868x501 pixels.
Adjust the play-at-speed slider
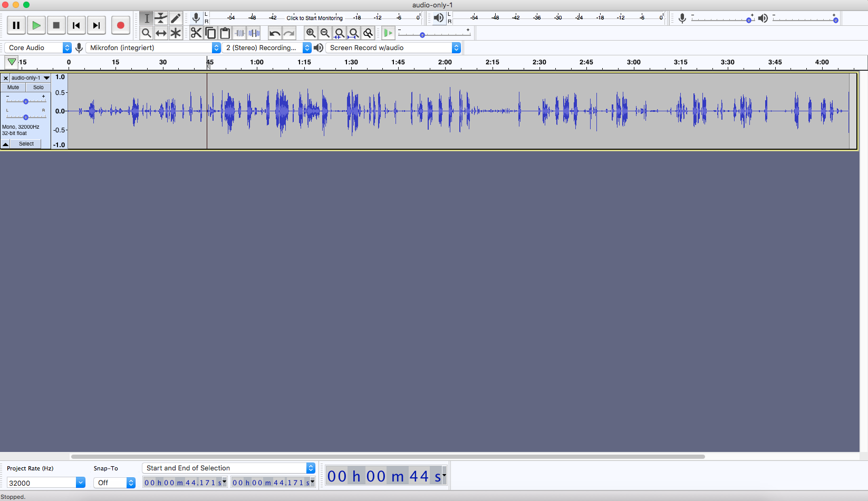(x=434, y=34)
